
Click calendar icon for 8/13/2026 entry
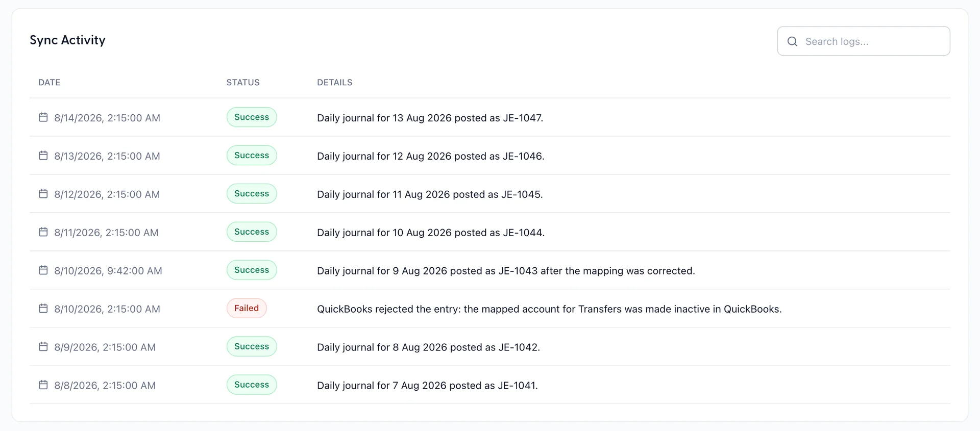coord(43,156)
